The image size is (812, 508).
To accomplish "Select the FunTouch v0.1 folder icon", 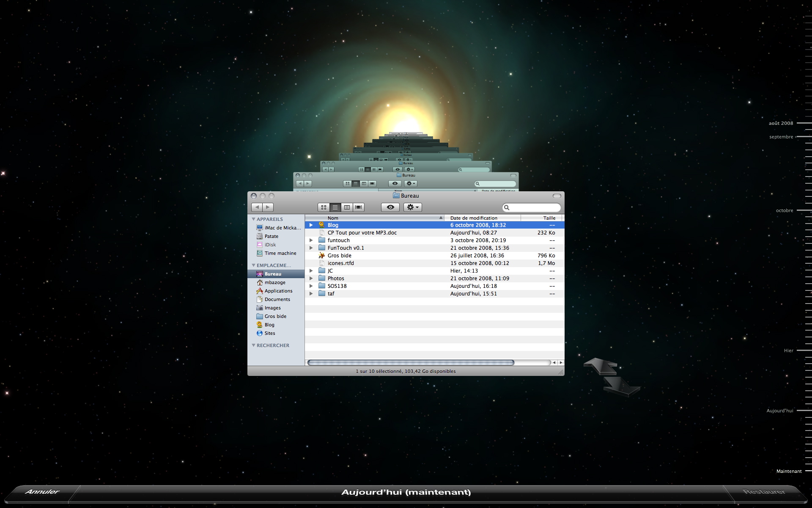I will coord(322,248).
